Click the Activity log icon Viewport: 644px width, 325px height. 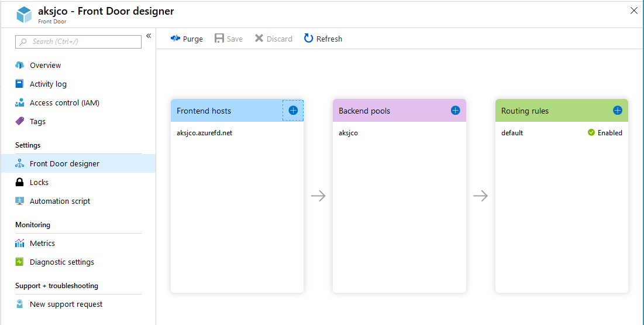(x=19, y=84)
